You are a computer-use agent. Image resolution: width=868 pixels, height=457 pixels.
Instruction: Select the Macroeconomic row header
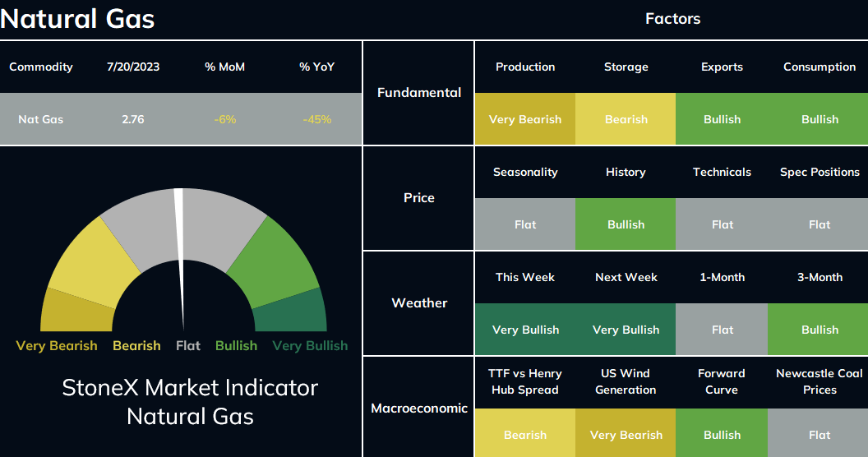point(419,408)
